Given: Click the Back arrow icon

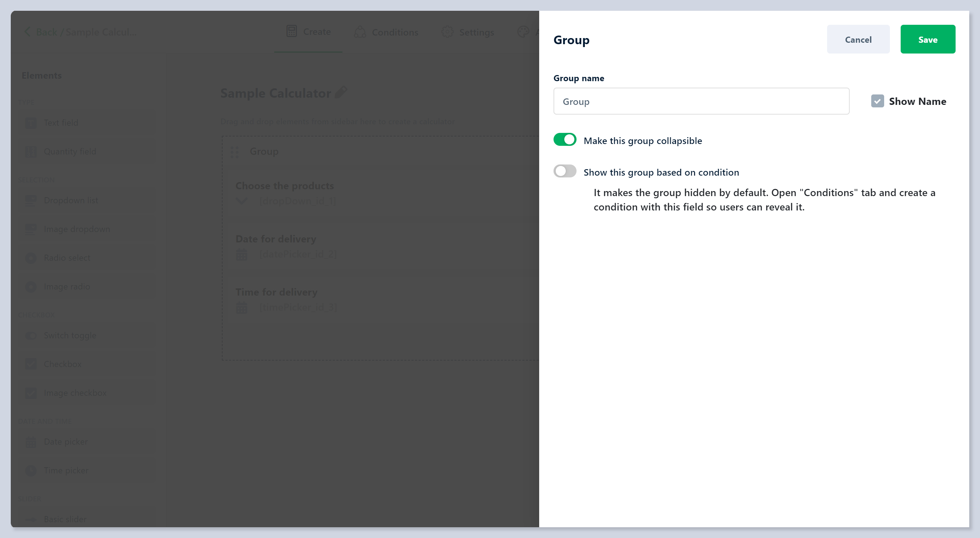Looking at the screenshot, I should [x=27, y=32].
